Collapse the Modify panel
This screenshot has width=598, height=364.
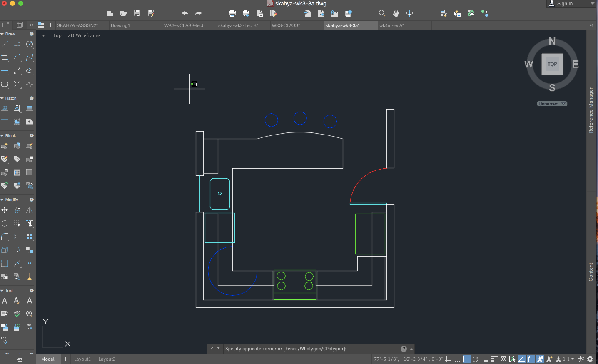click(2, 200)
